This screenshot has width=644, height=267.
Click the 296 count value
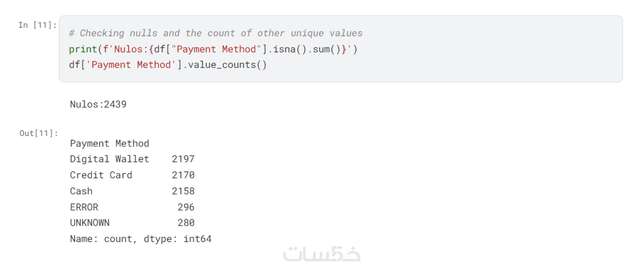pyautogui.click(x=186, y=207)
